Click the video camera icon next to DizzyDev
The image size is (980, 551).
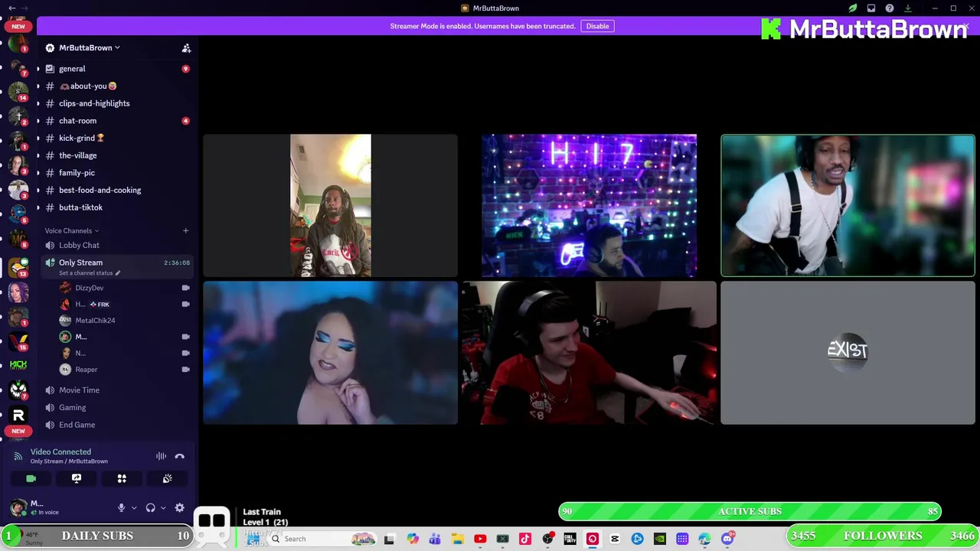(185, 288)
